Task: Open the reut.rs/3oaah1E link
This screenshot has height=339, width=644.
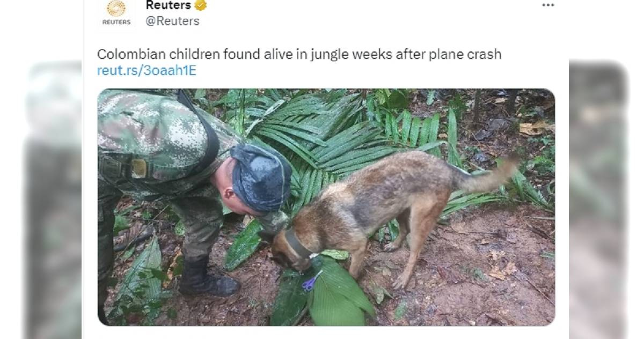Action: (147, 70)
